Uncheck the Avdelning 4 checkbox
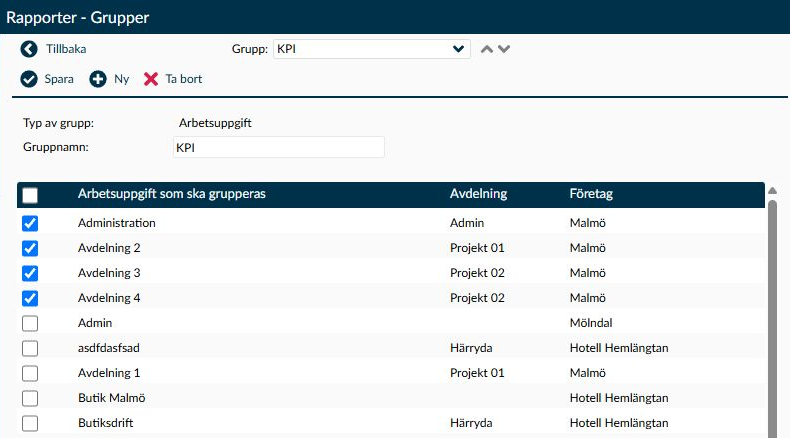The height and width of the screenshot is (438, 790). [30, 298]
